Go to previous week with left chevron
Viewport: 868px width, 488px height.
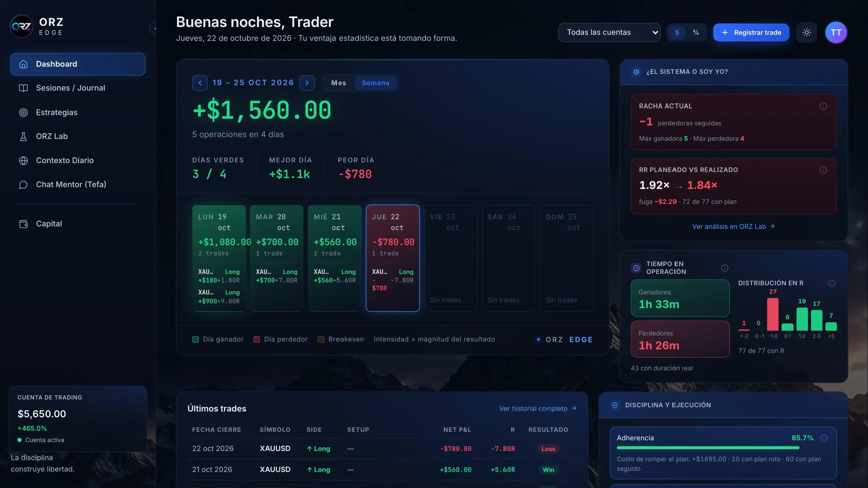coord(200,83)
